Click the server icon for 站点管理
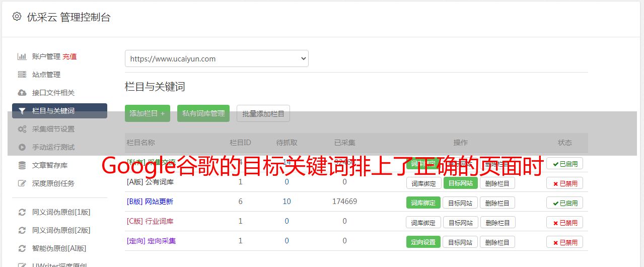 [x=22, y=75]
